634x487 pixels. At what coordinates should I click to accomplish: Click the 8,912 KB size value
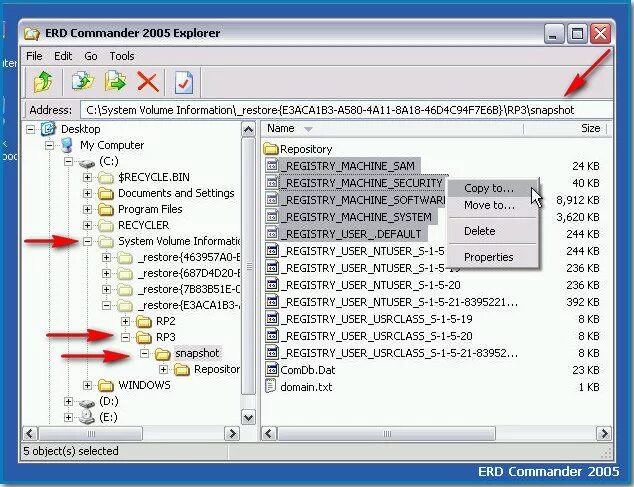click(577, 200)
